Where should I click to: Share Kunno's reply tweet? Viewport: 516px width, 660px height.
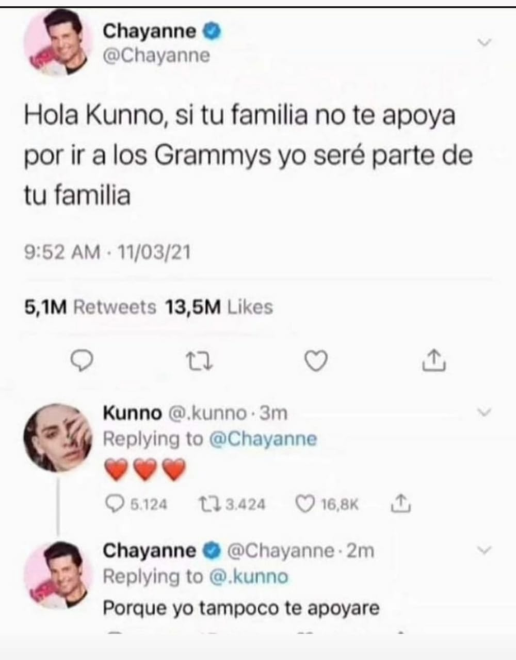[x=400, y=503]
